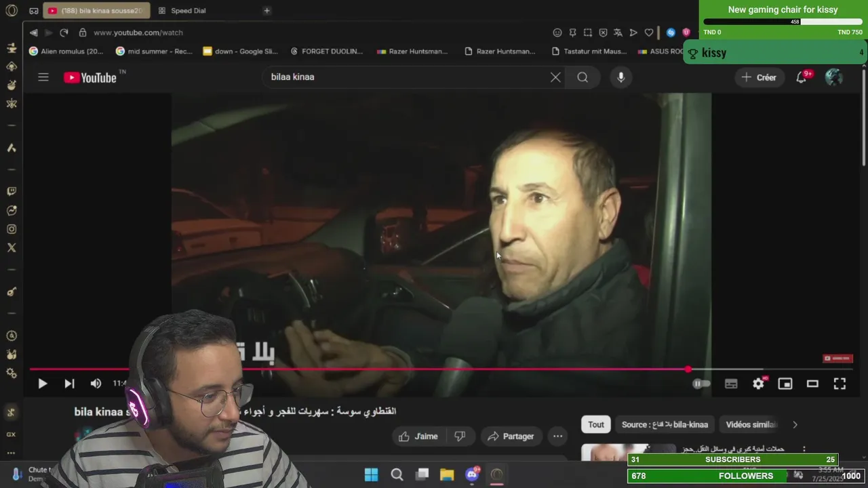Start voice search with the microphone
Viewport: 868px width, 488px height.
[x=620, y=77]
